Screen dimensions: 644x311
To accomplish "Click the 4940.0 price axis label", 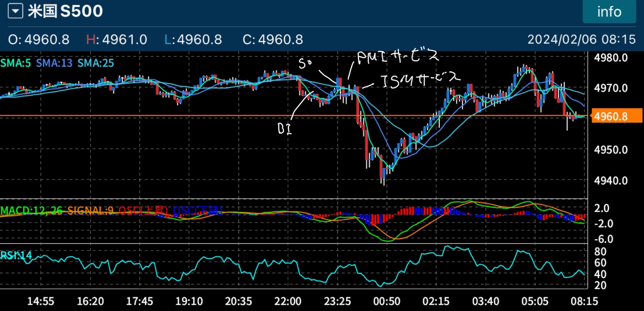I will [611, 181].
